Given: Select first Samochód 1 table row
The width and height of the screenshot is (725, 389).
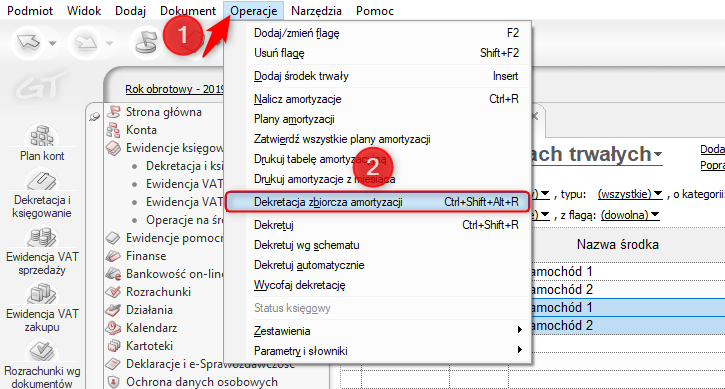Looking at the screenshot, I should pos(628,272).
